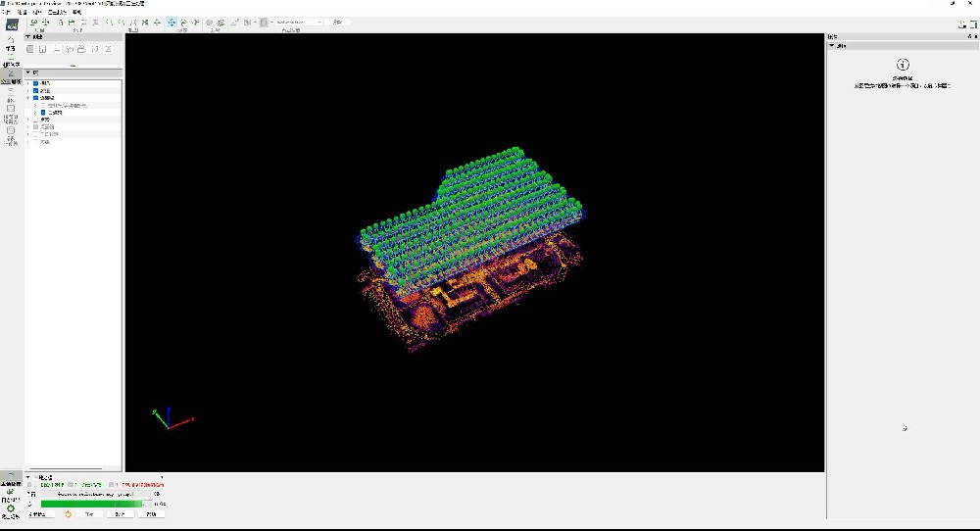Click the float icon on the right properties panel

pyautogui.click(x=969, y=37)
